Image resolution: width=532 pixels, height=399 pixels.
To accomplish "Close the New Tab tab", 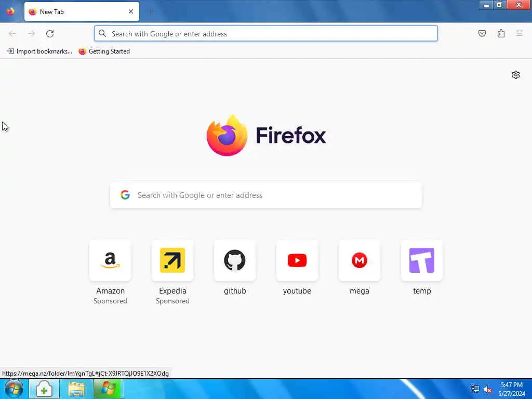I will [131, 11].
